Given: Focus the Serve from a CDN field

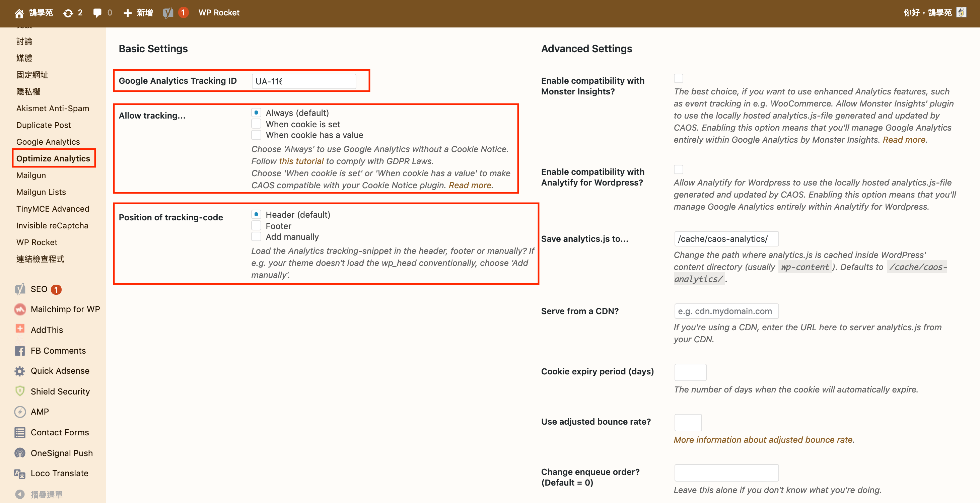Looking at the screenshot, I should click(x=727, y=311).
